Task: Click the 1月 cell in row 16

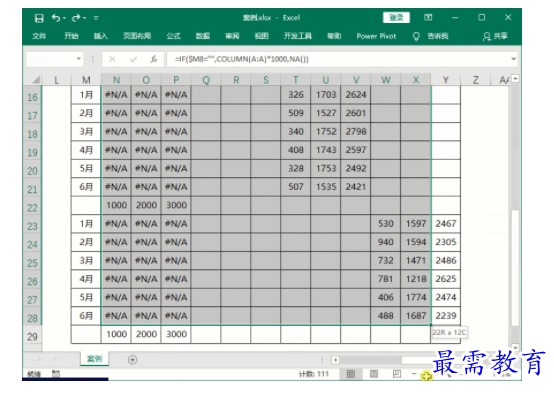Action: (86, 95)
